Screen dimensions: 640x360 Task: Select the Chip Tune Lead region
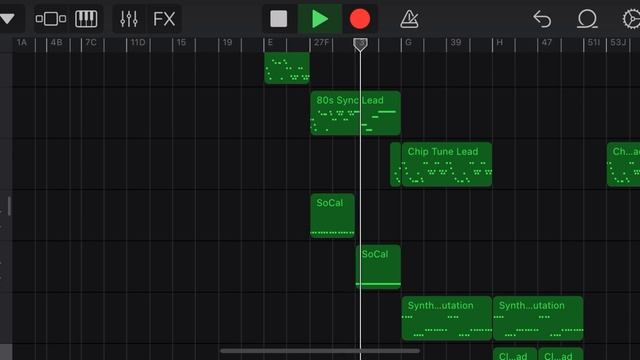tap(447, 164)
